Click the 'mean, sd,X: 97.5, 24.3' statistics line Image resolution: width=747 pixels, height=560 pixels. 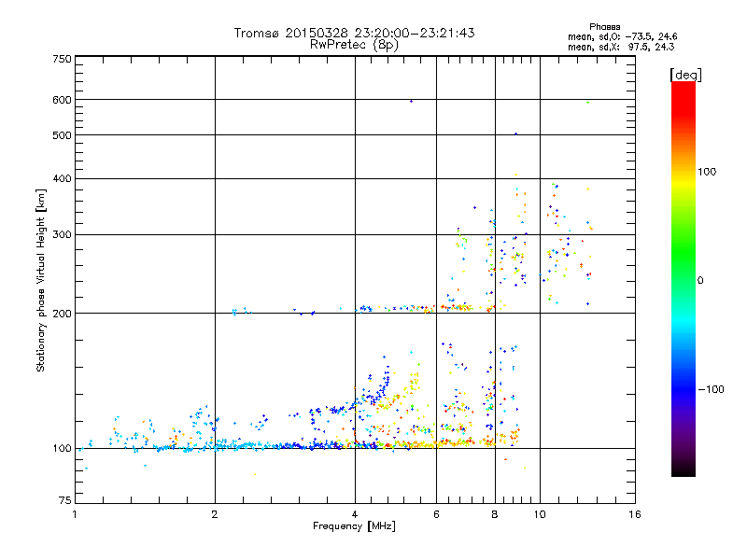click(621, 47)
